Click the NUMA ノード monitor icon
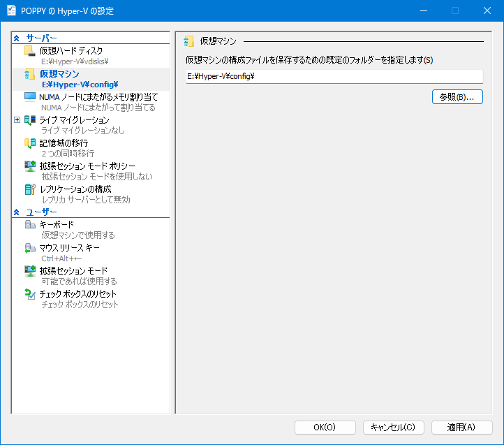The width and height of the screenshot is (504, 445). 30,97
